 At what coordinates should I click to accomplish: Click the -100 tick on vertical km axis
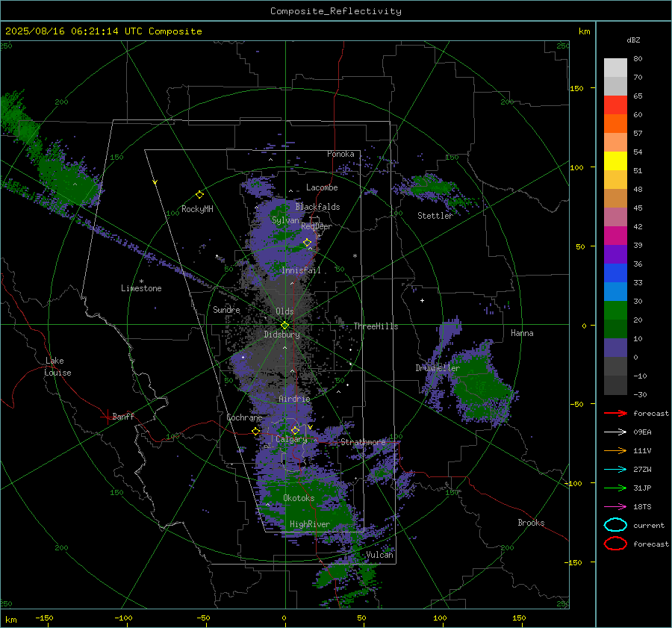pyautogui.click(x=573, y=483)
